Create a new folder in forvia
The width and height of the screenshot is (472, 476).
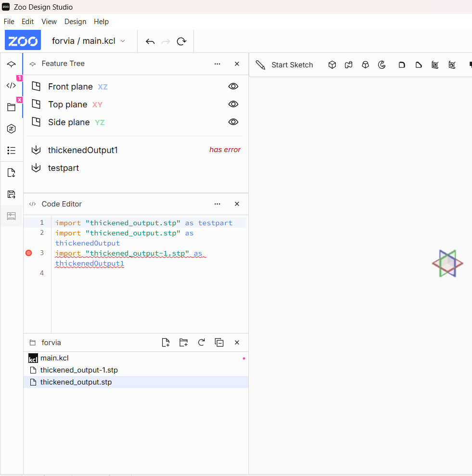pos(183,343)
